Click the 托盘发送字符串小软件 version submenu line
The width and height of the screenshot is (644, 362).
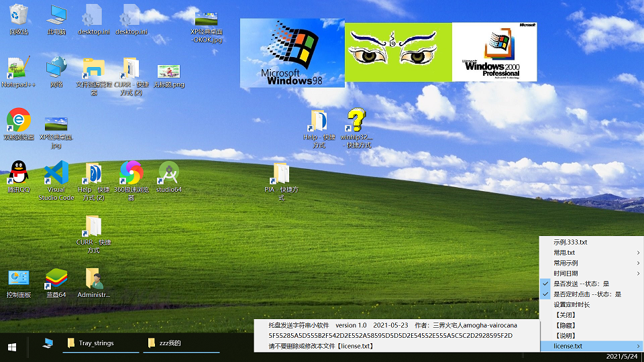pyautogui.click(x=396, y=325)
